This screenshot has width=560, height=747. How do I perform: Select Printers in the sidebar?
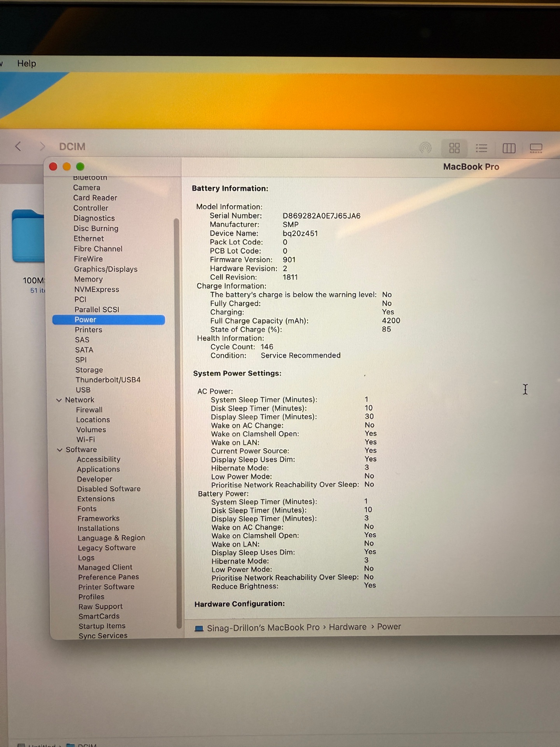click(89, 330)
